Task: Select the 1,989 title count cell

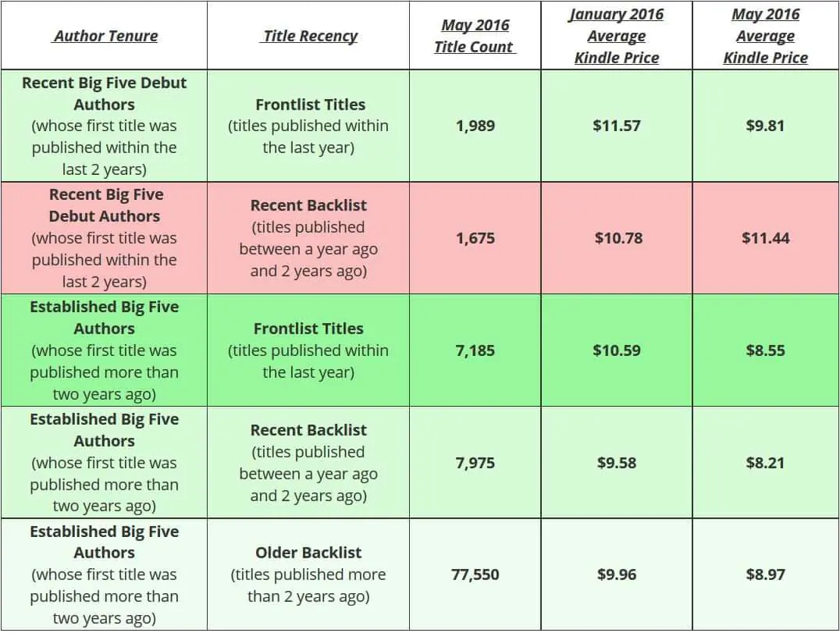Action: point(475,126)
